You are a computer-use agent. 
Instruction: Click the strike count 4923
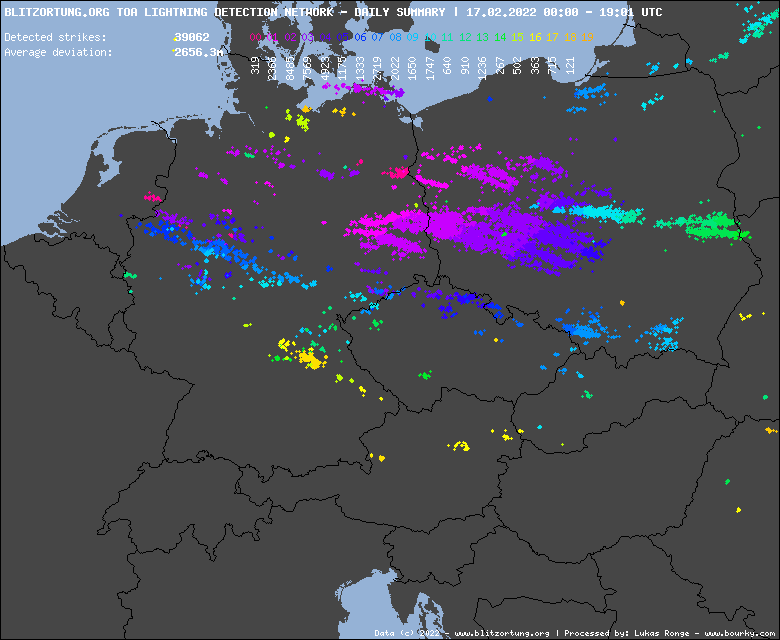click(325, 69)
